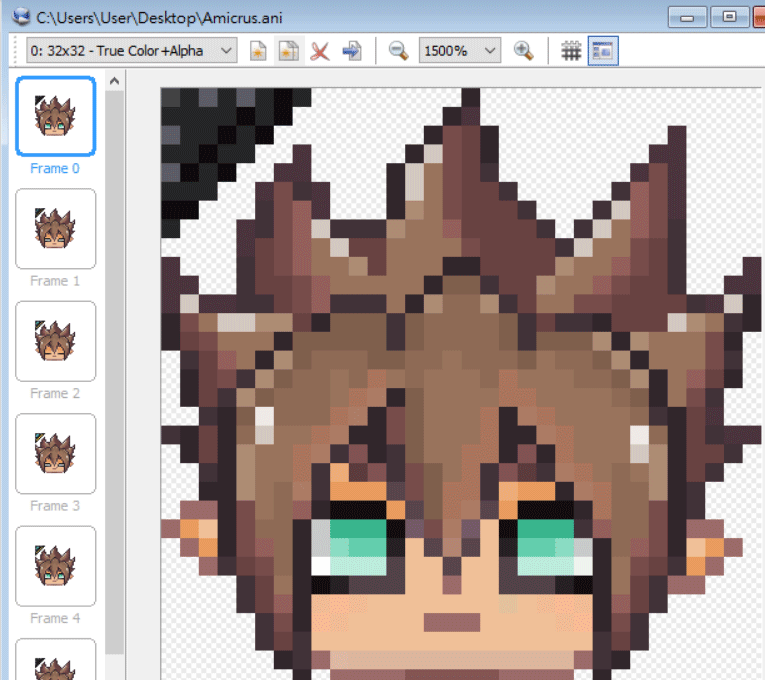Click the export image arrow icon
The height and width of the screenshot is (680, 765).
pos(352,51)
